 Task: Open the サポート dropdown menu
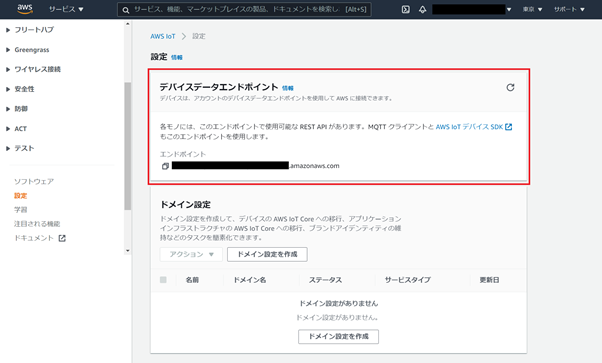pyautogui.click(x=569, y=9)
